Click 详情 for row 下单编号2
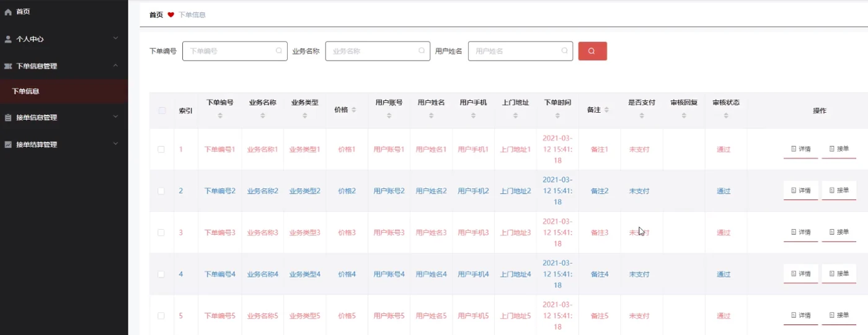This screenshot has width=868, height=335. [x=800, y=191]
